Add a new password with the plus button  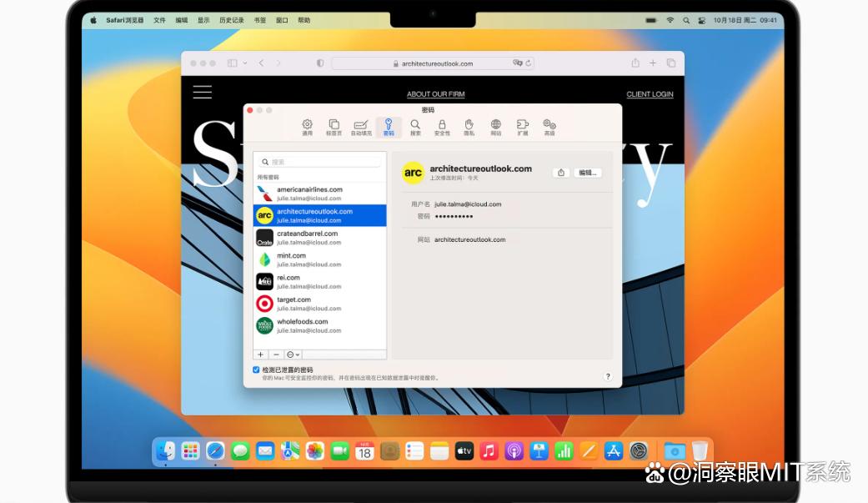[261, 355]
